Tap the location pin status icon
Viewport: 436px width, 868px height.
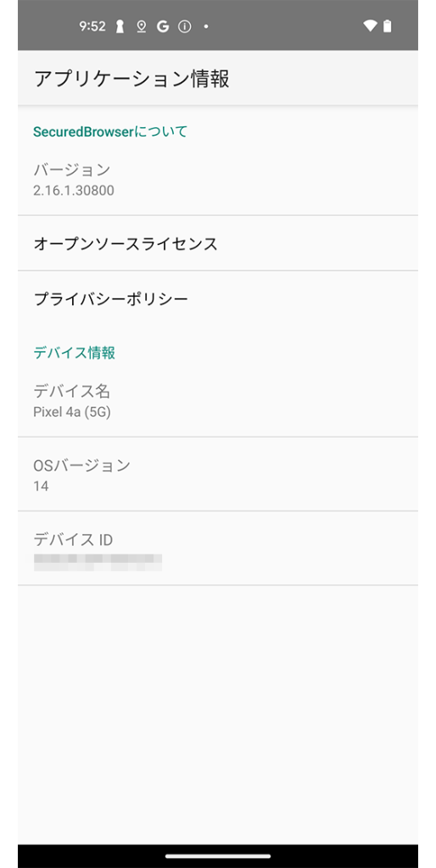click(142, 26)
